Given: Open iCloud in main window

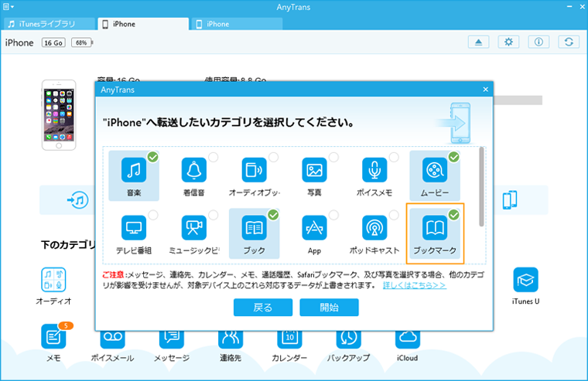Looking at the screenshot, I should click(407, 339).
